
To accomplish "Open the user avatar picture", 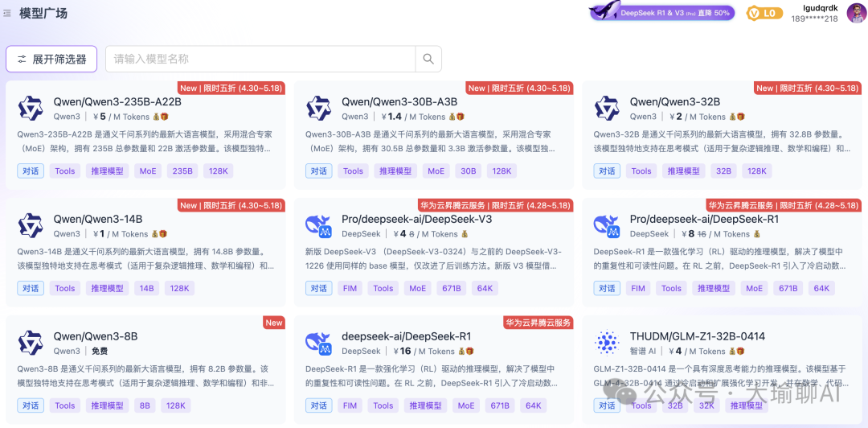I will click(x=856, y=13).
